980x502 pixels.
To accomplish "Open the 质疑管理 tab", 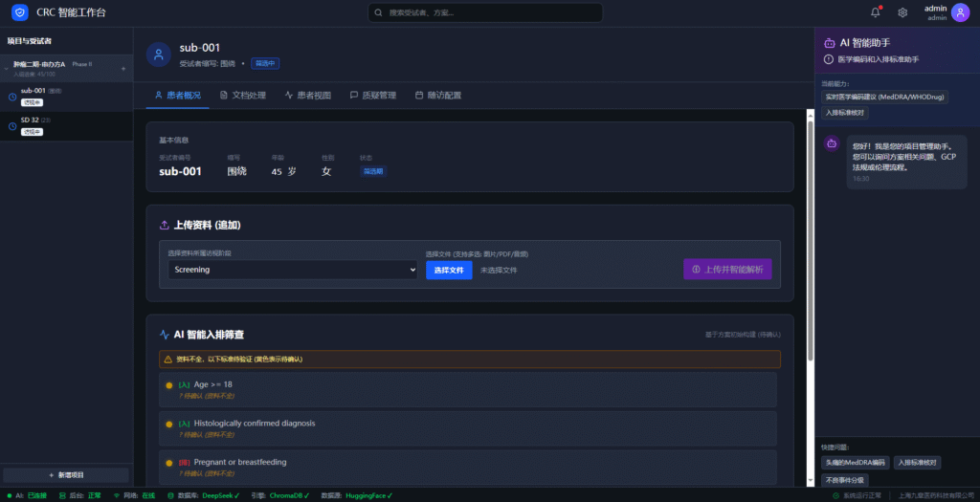I will click(x=373, y=96).
